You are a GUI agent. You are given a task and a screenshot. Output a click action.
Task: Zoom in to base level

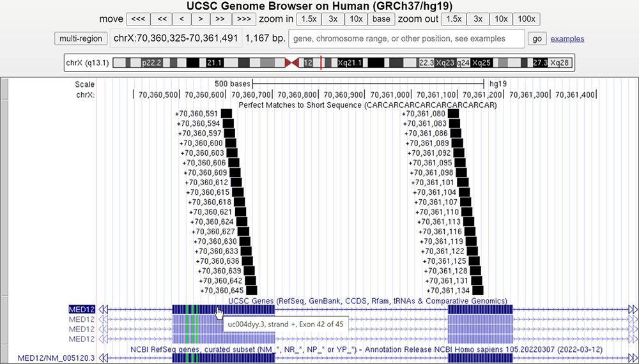[x=381, y=19]
